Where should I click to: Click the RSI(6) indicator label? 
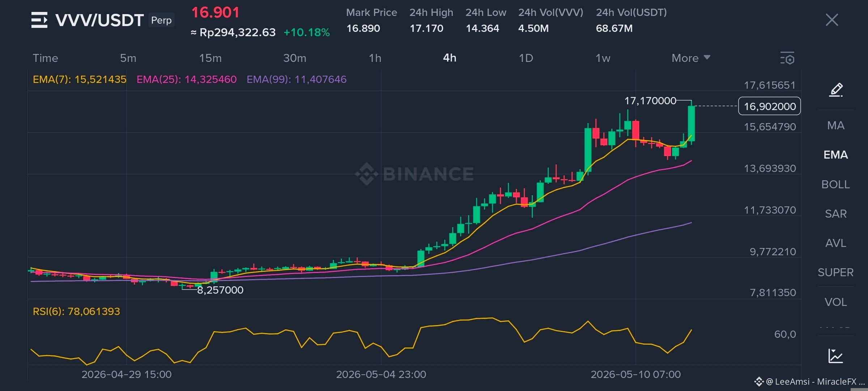[76, 311]
